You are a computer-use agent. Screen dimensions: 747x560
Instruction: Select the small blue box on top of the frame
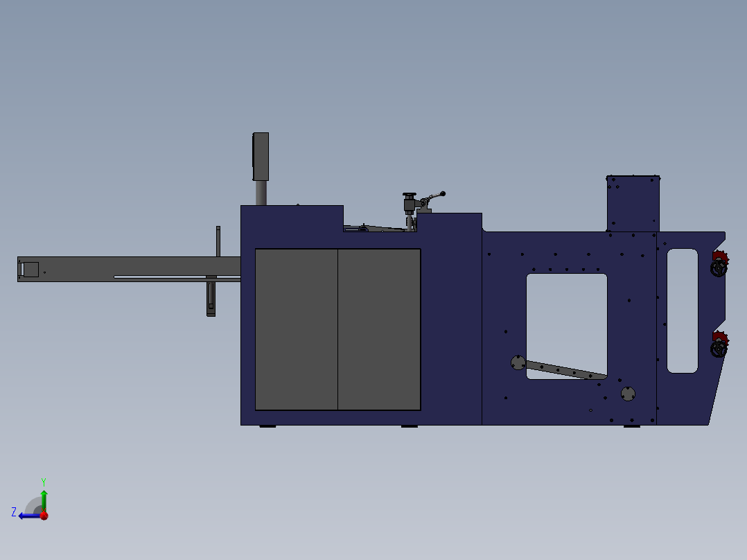(x=633, y=204)
